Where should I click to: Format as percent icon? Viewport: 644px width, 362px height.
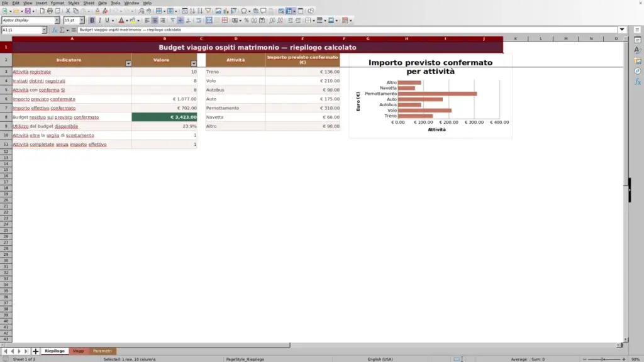pyautogui.click(x=247, y=20)
